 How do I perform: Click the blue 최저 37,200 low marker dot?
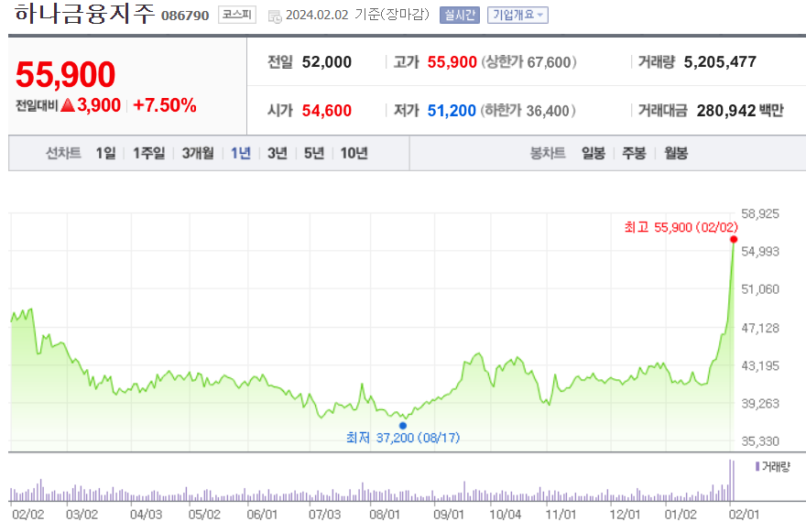403,426
